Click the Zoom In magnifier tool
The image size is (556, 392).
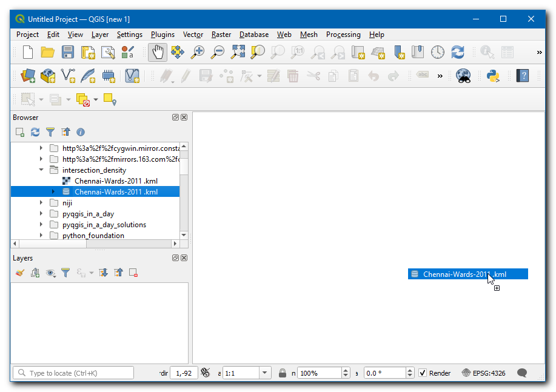198,53
